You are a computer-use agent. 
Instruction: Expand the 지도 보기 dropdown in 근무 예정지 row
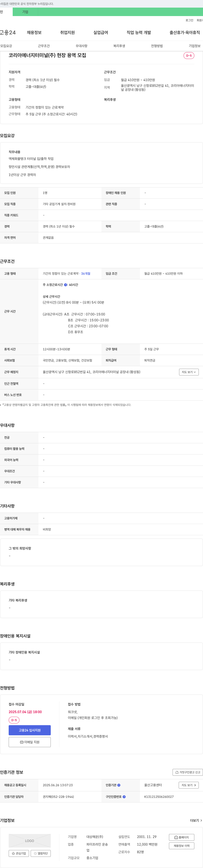[189, 372]
